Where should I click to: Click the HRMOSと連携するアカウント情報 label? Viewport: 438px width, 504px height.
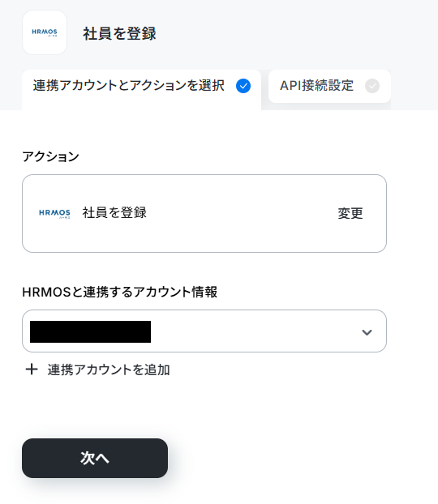coord(120,292)
